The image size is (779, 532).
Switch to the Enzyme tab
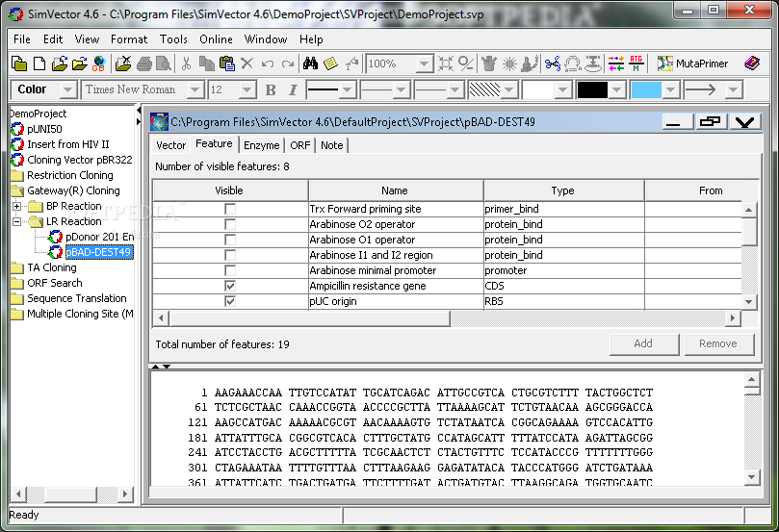(x=262, y=145)
